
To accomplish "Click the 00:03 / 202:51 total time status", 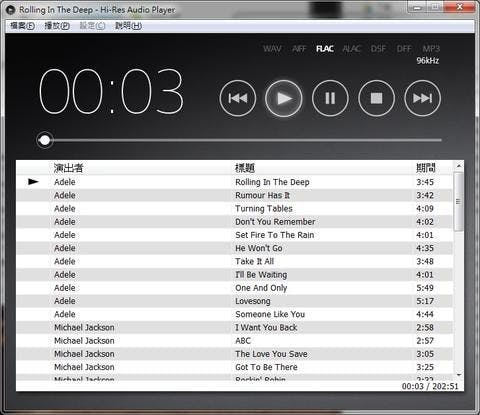I will tap(430, 387).
